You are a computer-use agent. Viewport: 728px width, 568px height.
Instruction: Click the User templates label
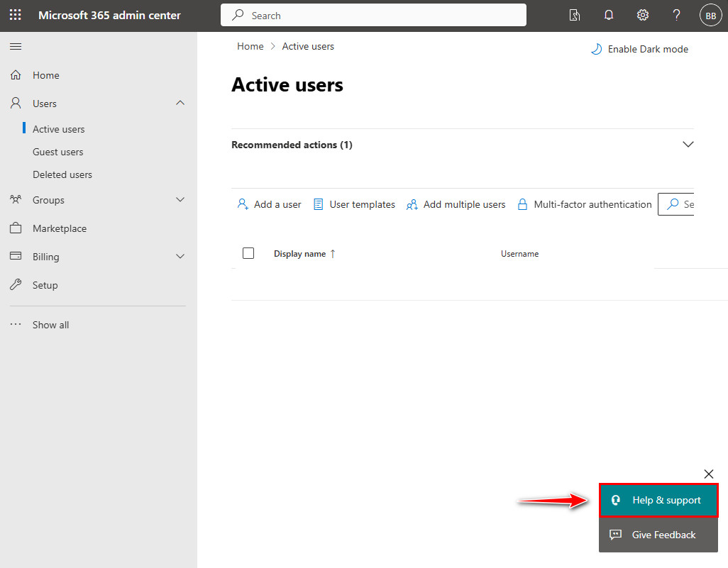pyautogui.click(x=362, y=204)
